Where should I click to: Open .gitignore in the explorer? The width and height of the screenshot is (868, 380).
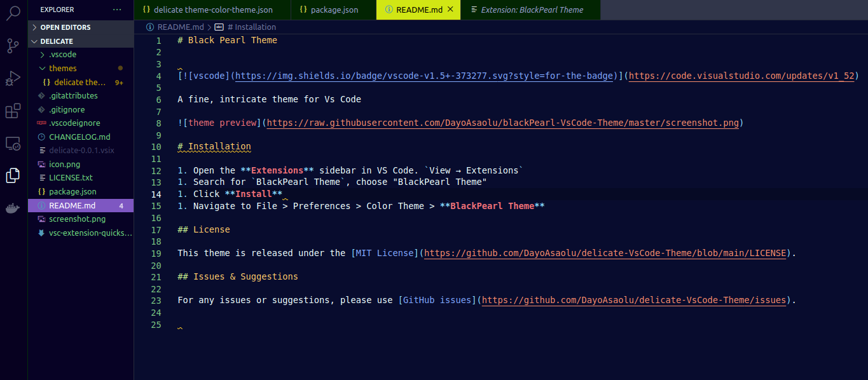pyautogui.click(x=81, y=109)
